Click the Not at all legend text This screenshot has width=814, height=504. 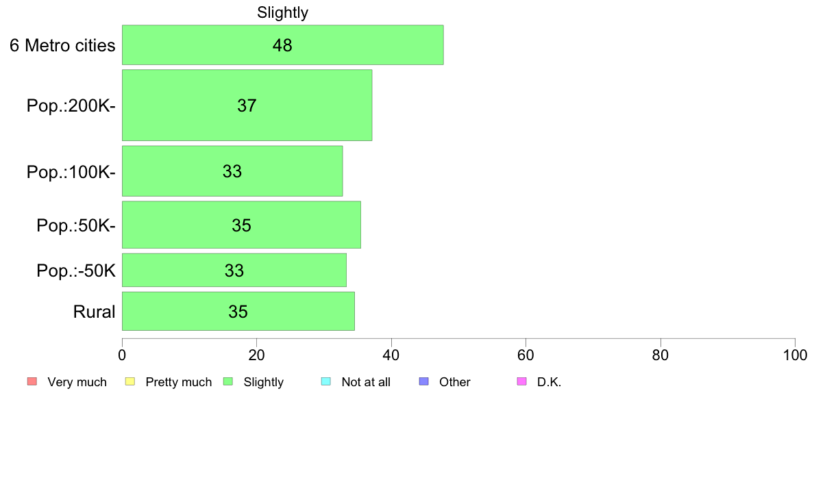[366, 382]
